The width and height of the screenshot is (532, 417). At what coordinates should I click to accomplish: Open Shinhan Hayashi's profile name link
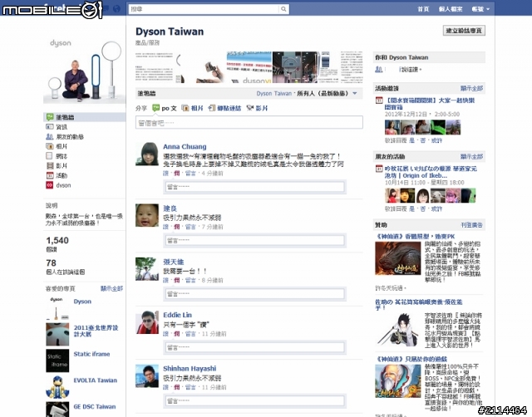point(190,369)
